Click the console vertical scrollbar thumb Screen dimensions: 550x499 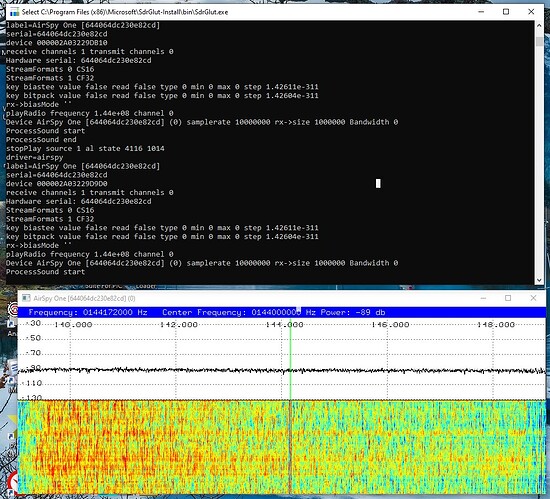(539, 41)
